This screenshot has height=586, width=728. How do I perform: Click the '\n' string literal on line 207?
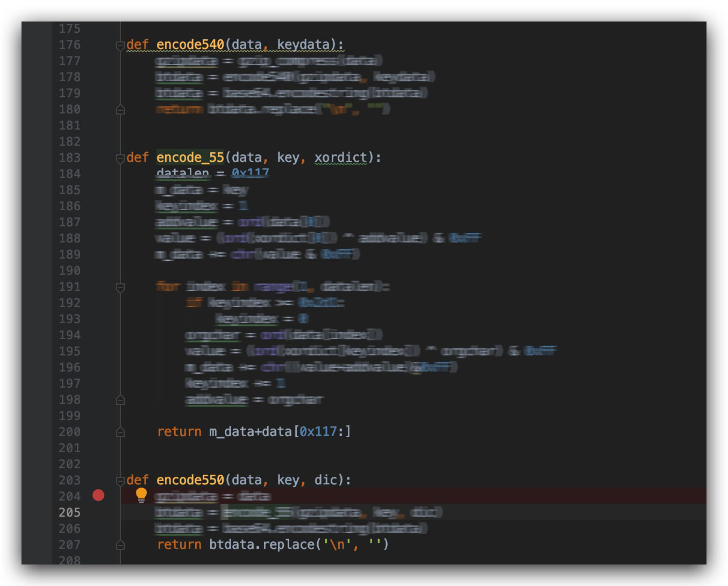[337, 545]
